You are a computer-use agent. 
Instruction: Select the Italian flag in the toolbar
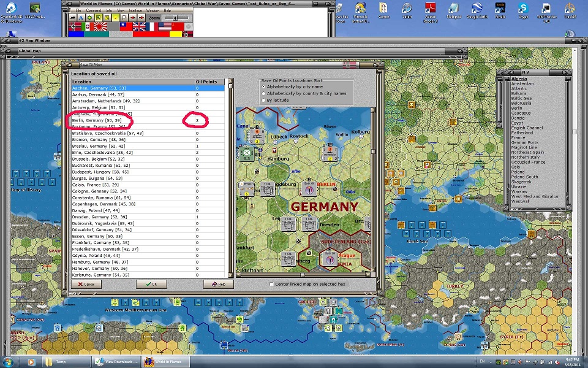click(x=88, y=26)
